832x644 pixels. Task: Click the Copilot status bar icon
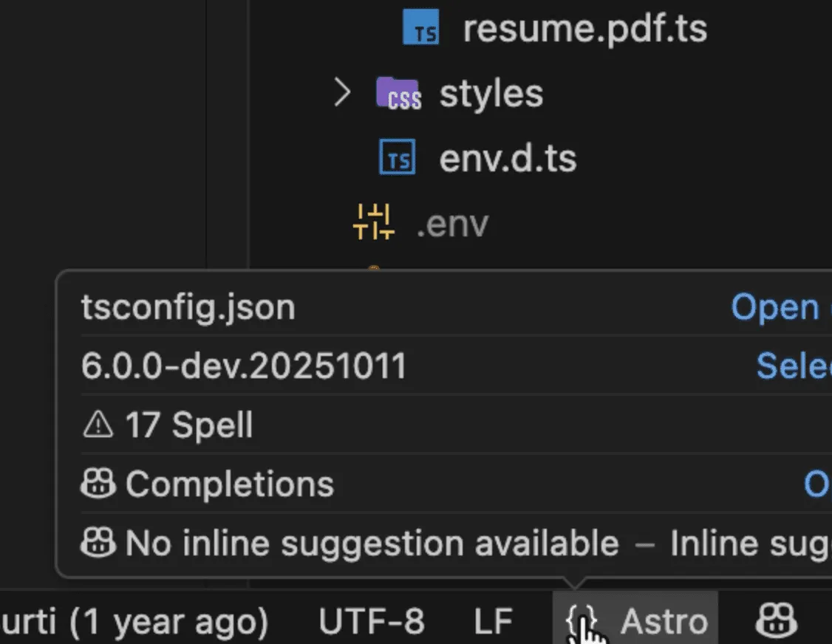[776, 621]
